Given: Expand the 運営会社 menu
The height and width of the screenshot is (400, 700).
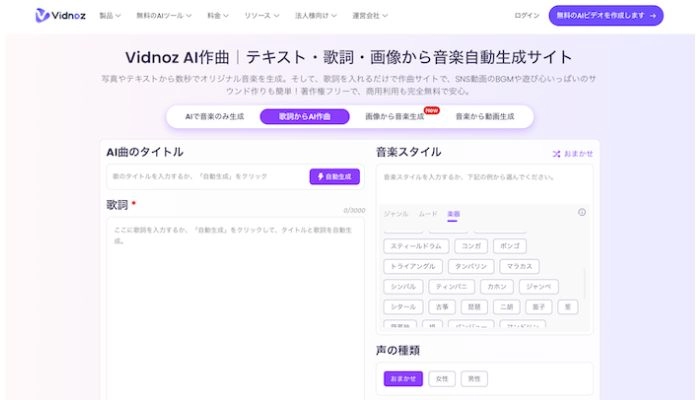Looking at the screenshot, I should tap(370, 16).
